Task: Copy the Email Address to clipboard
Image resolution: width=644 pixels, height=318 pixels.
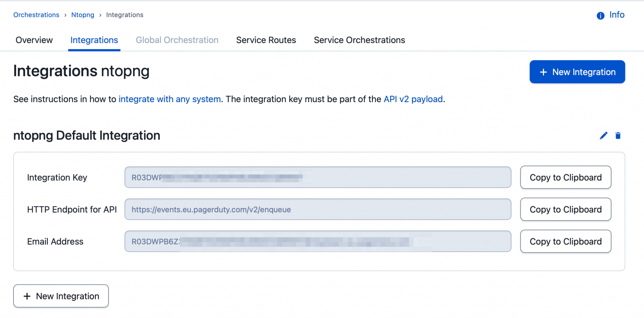Action: tap(565, 241)
